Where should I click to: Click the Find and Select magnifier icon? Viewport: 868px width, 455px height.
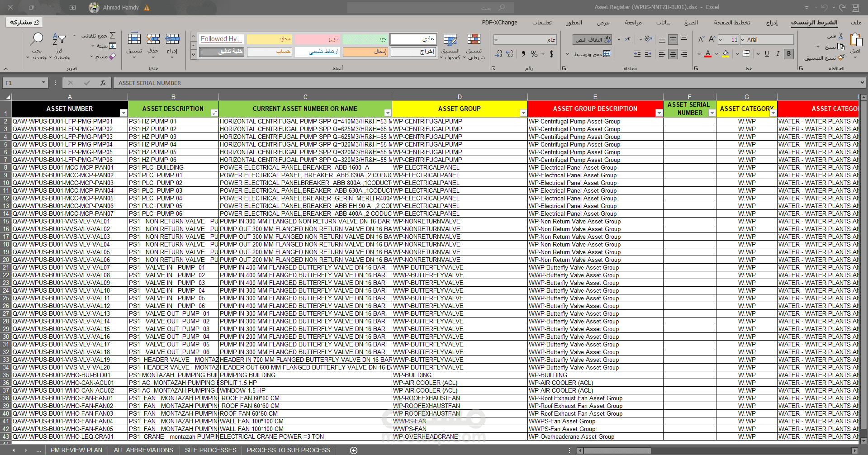point(37,39)
